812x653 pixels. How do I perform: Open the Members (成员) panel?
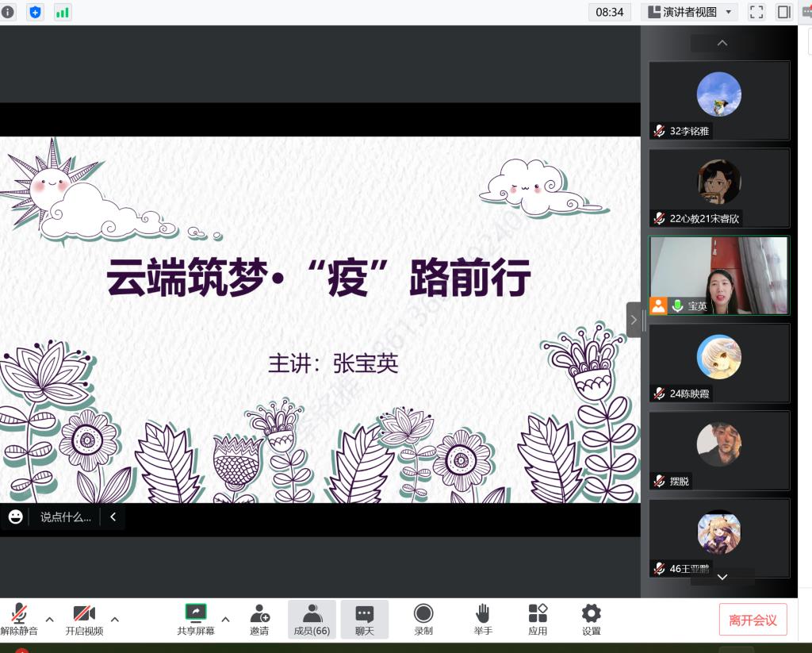(312, 619)
